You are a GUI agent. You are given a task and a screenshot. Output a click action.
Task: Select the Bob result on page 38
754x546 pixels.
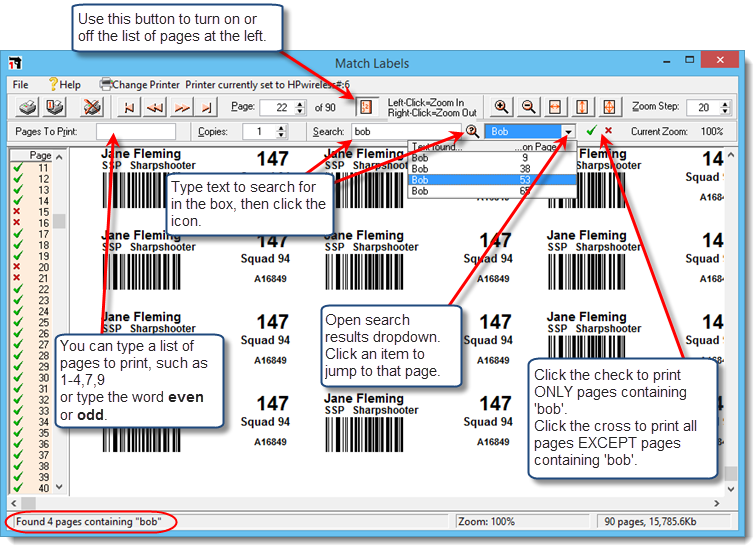click(x=492, y=169)
